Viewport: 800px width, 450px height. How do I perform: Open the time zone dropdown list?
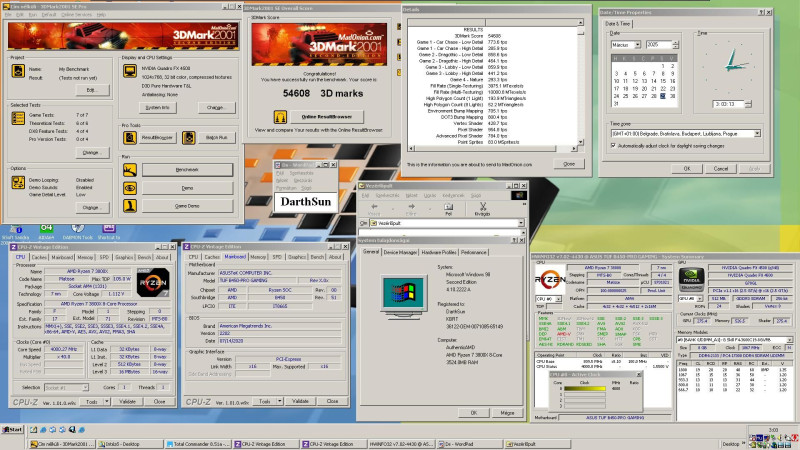click(x=757, y=134)
